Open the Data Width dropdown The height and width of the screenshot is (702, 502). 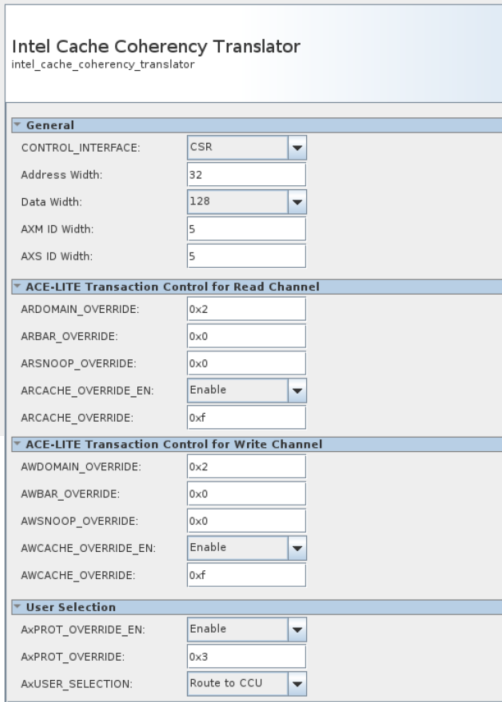click(x=247, y=202)
